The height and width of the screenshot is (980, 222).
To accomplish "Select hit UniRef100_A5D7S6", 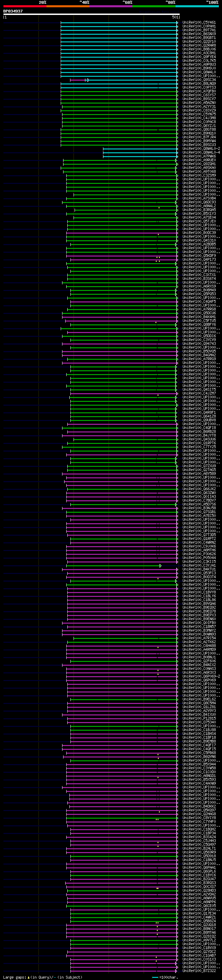I will click(199, 504).
